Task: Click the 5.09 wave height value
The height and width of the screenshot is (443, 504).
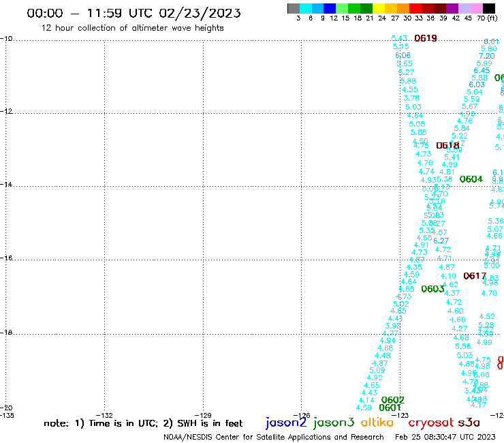Action: coord(377,370)
